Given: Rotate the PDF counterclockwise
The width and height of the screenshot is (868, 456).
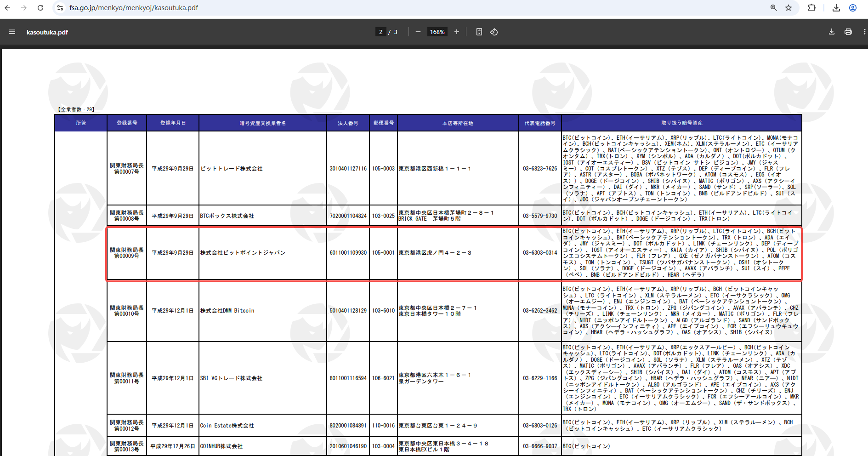Looking at the screenshot, I should [494, 32].
